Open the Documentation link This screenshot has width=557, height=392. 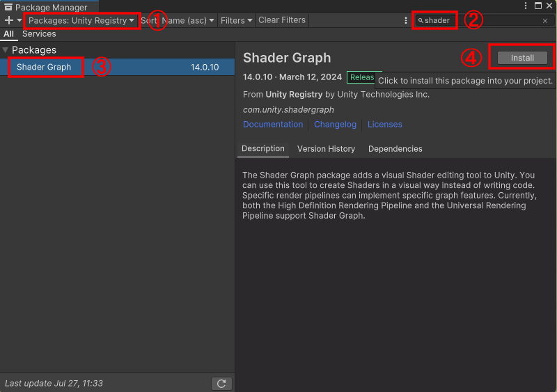pos(273,125)
